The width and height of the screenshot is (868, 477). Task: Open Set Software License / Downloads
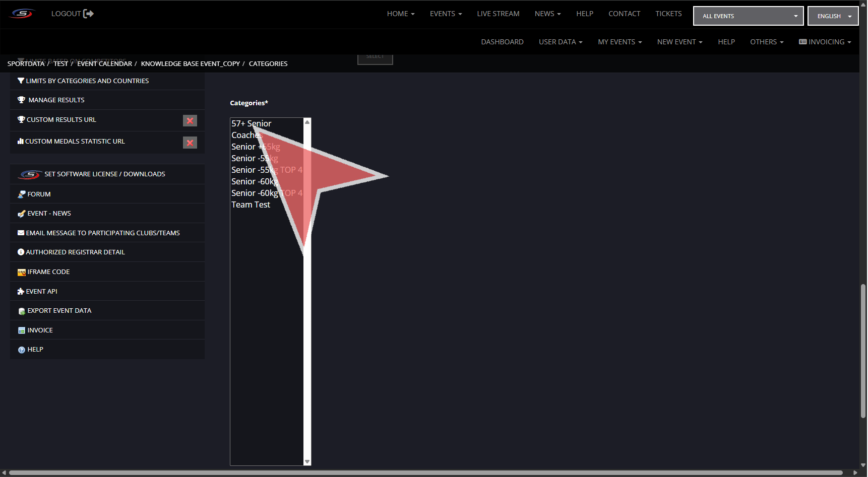pos(104,174)
